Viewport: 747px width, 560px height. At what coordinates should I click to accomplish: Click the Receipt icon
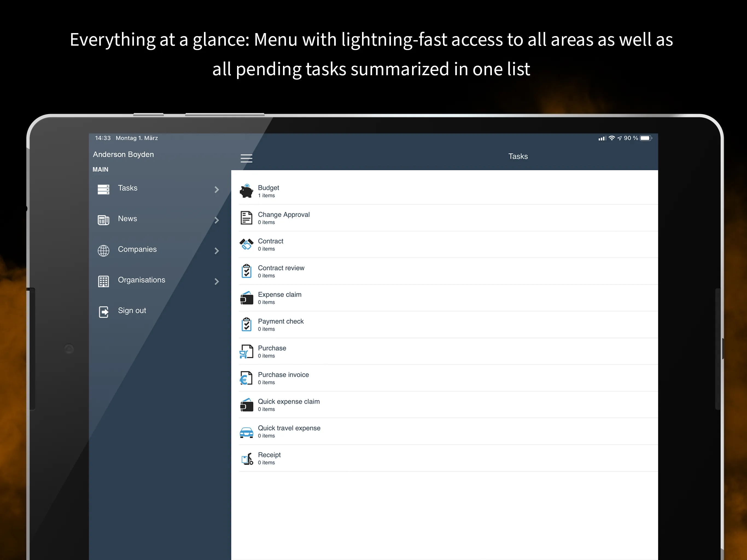247,458
